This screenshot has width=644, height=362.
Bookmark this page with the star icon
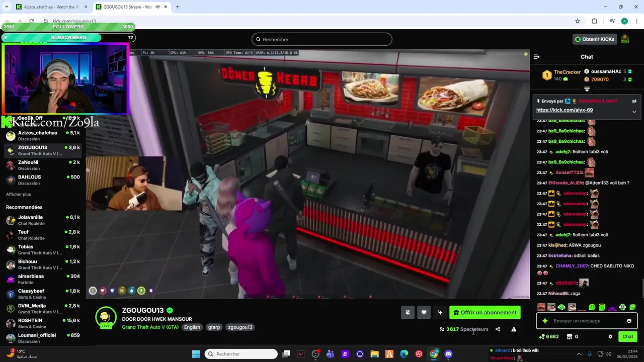pos(578,21)
